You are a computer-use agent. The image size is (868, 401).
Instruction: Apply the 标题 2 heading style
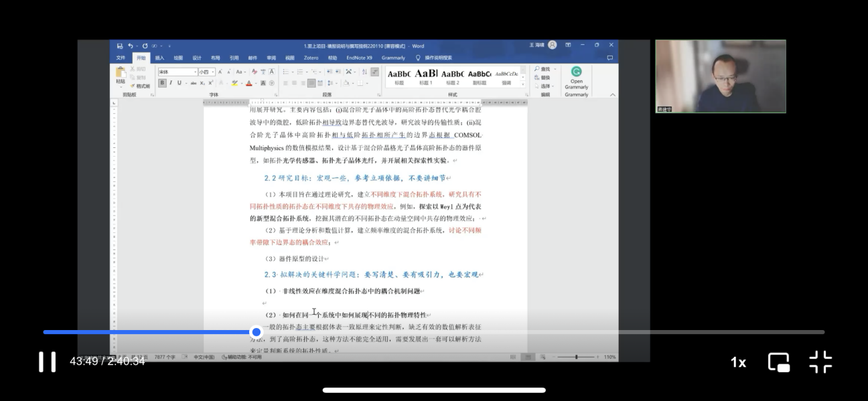tap(453, 76)
